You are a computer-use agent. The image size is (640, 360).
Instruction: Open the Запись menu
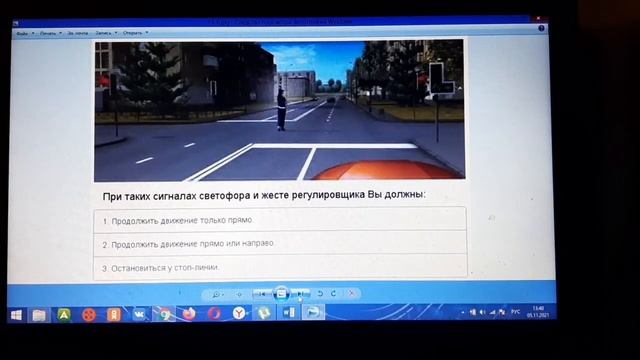click(106, 33)
